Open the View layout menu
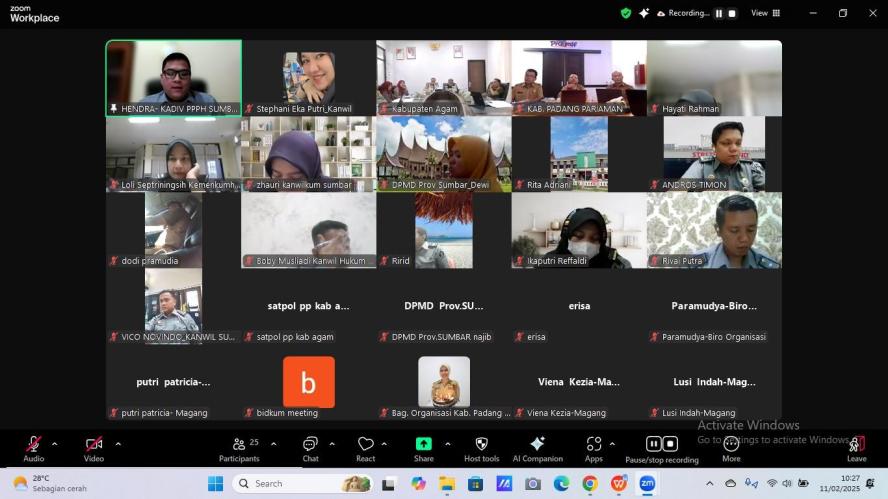The image size is (888, 499). [765, 13]
